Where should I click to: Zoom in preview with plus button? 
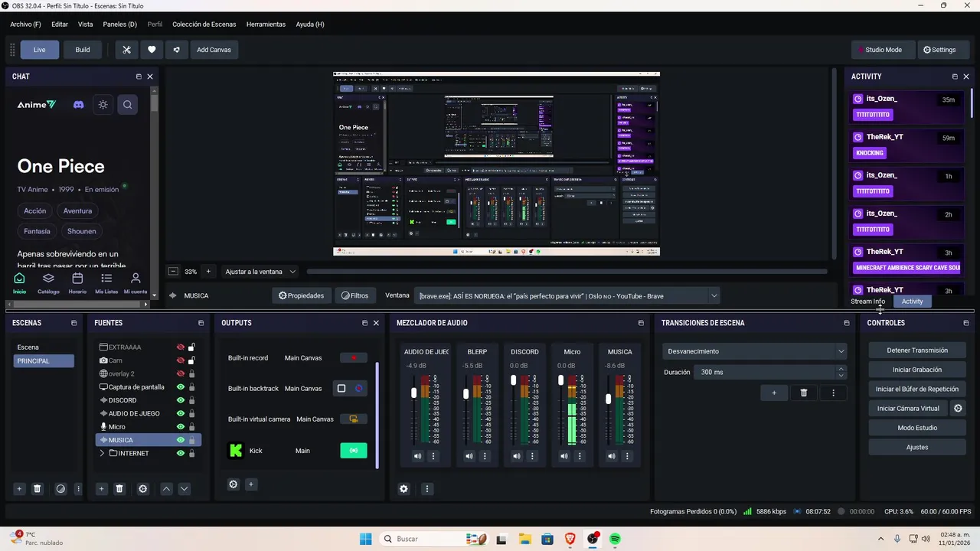coord(207,272)
